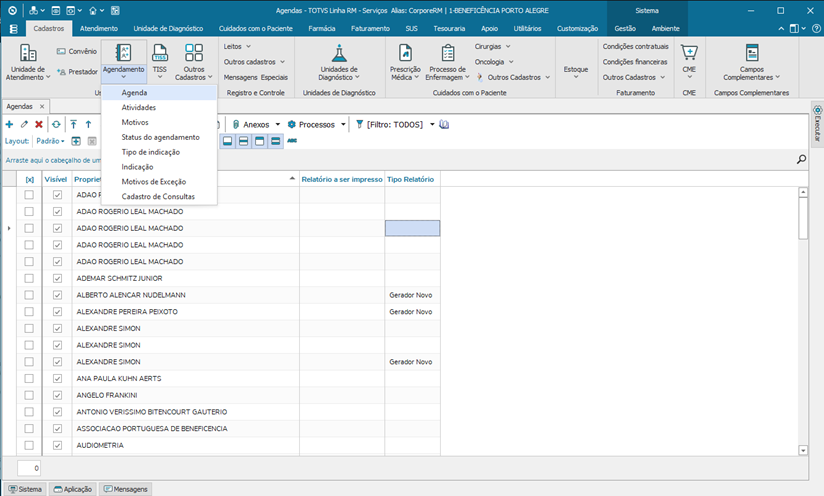Screen dimensions: 824x496
Task: Open the Padrão layout dropdown
Action: (x=50, y=141)
